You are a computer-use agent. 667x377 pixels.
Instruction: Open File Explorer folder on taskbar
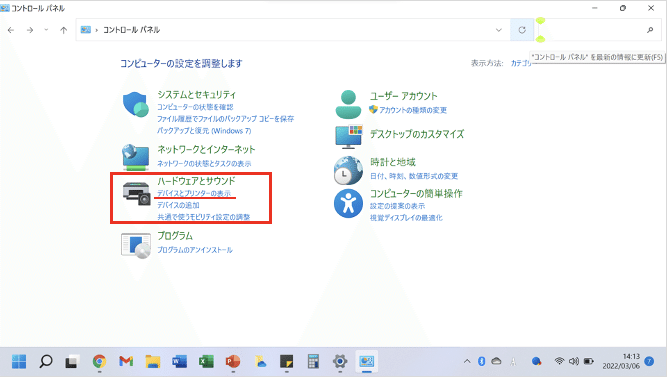[153, 362]
